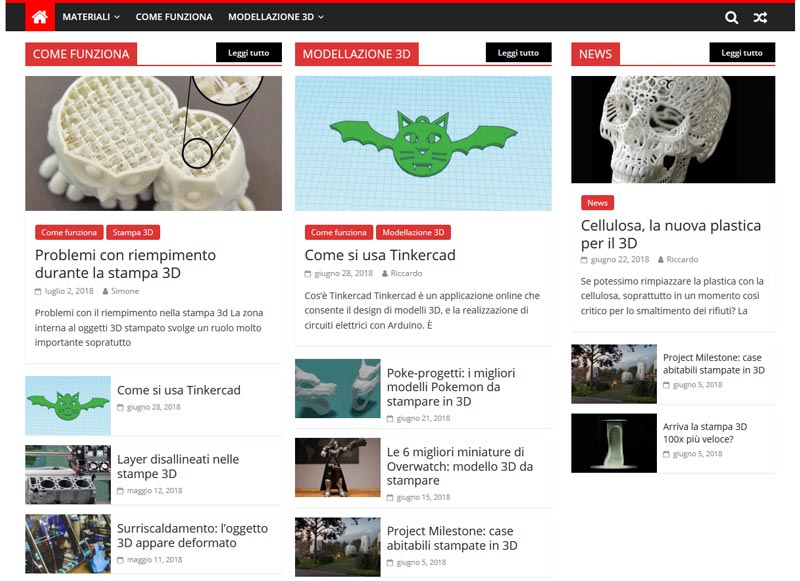The width and height of the screenshot is (800, 581).
Task: Click the random post shuffle icon
Action: (760, 17)
